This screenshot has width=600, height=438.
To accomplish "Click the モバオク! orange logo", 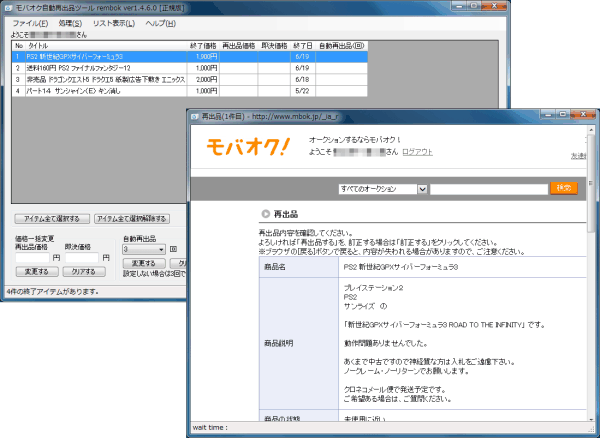I will [x=248, y=147].
